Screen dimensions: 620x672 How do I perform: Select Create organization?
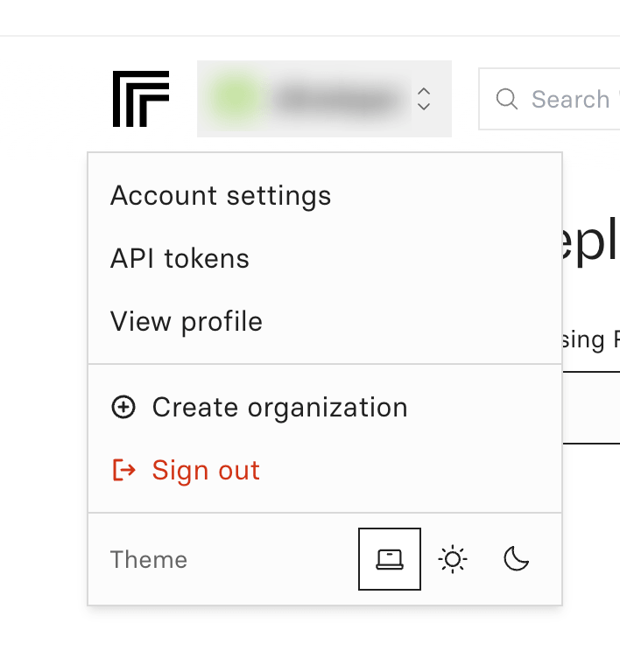pyautogui.click(x=279, y=407)
